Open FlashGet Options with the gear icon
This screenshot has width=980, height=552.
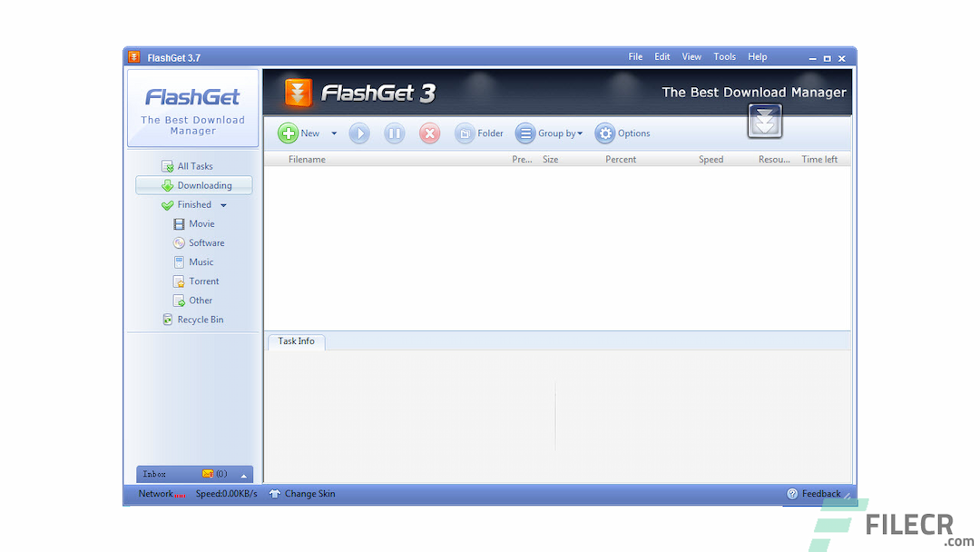click(x=604, y=133)
